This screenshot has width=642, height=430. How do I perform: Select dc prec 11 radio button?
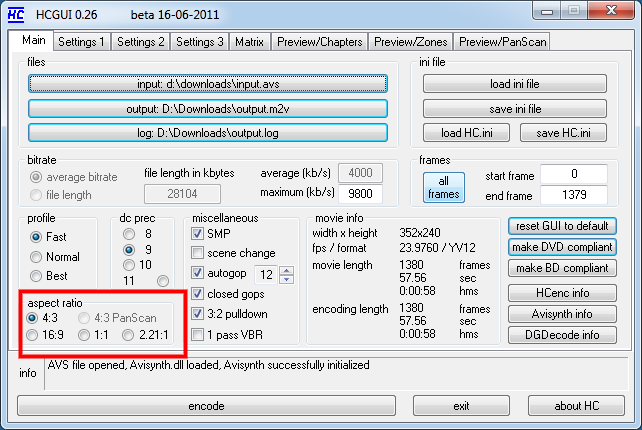163,281
